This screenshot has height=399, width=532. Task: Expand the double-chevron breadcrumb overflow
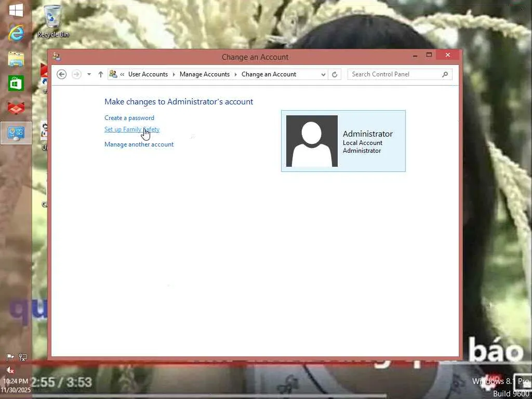pos(122,74)
